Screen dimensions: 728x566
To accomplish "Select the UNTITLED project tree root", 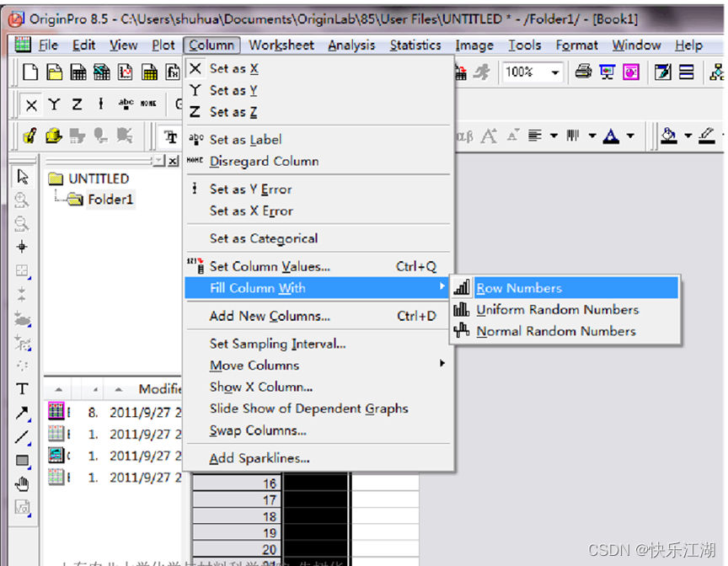I will (x=99, y=179).
